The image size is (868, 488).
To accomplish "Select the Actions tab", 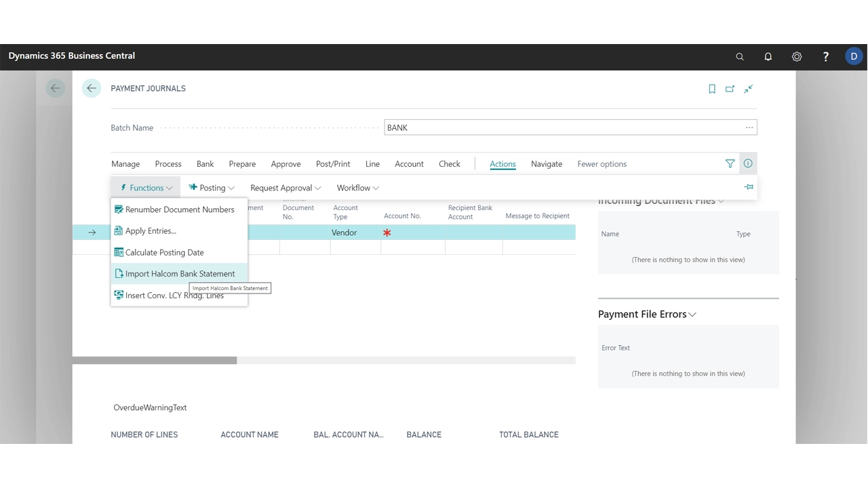I will coord(503,164).
